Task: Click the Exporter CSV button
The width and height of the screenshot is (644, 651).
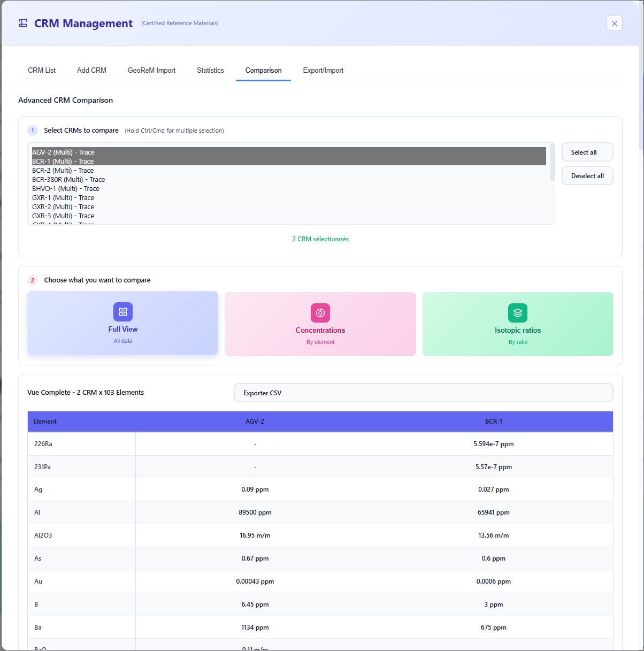Action: 423,393
